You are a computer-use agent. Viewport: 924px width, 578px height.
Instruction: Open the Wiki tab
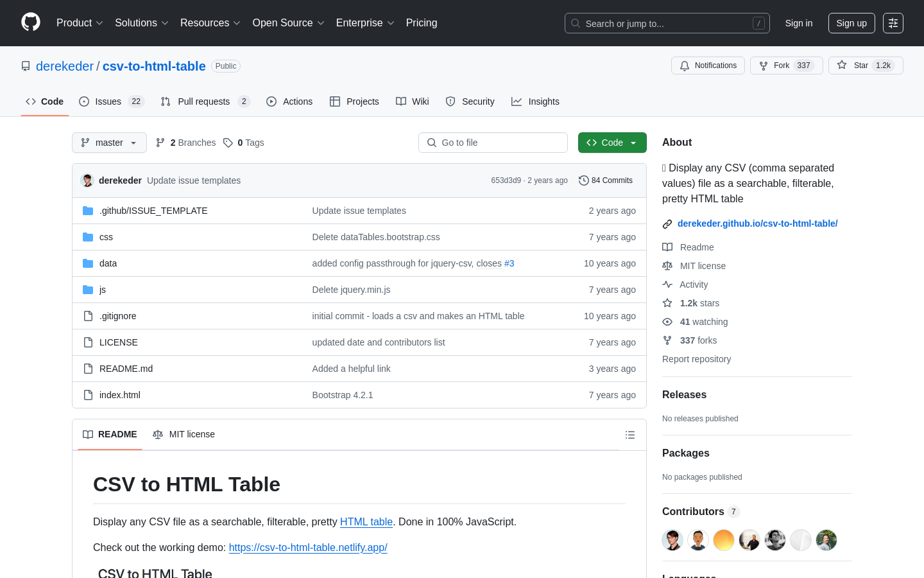tap(413, 101)
